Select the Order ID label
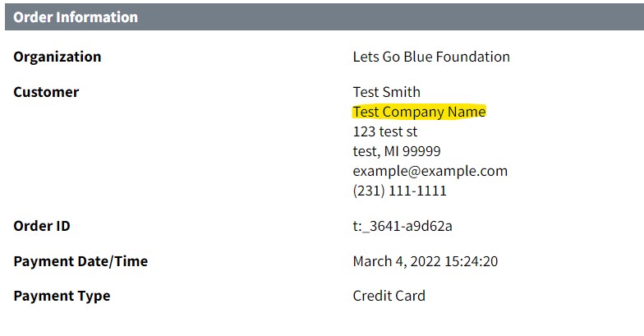Image resolution: width=644 pixels, height=336 pixels. tap(48, 226)
